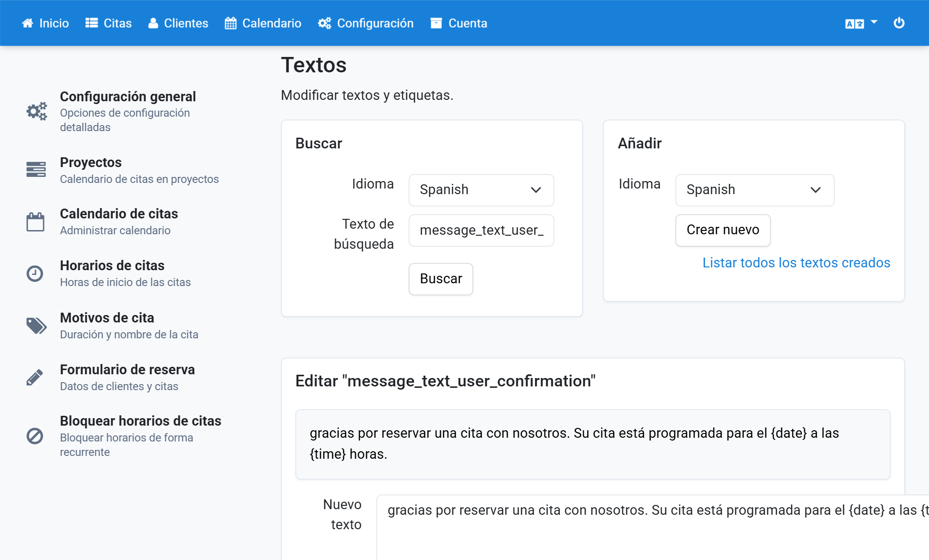The width and height of the screenshot is (929, 560).
Task: Open the Idioma dropdown in Añadir panel
Action: click(x=754, y=190)
